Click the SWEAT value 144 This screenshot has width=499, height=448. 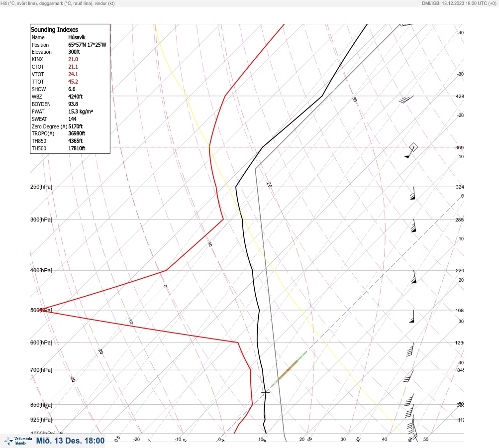[72, 119]
